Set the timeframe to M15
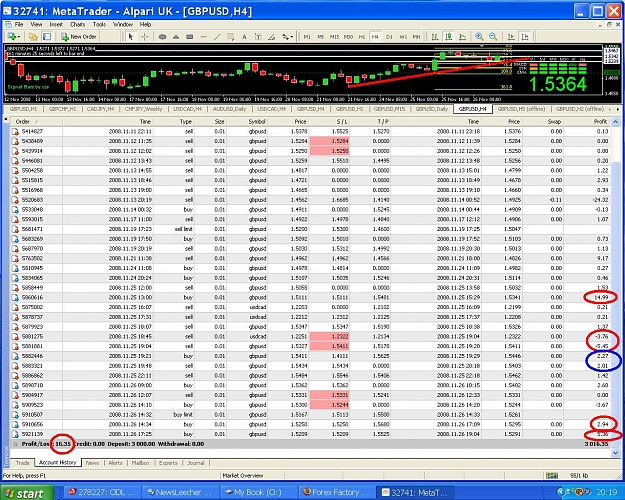This screenshot has height=500, width=625. [x=334, y=37]
